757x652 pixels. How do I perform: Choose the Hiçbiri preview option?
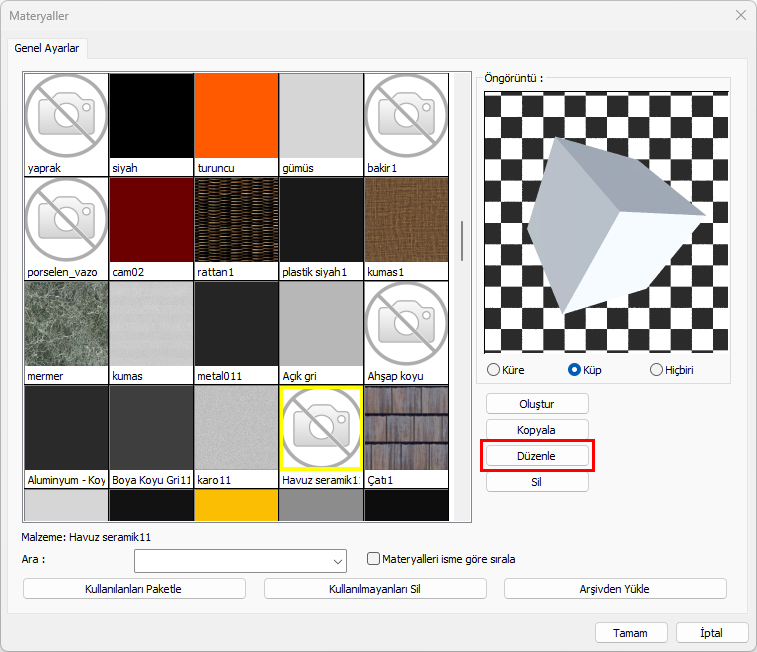click(657, 370)
